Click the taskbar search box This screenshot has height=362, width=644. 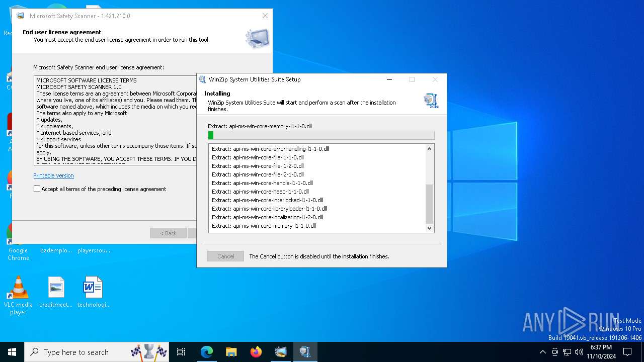click(x=97, y=352)
